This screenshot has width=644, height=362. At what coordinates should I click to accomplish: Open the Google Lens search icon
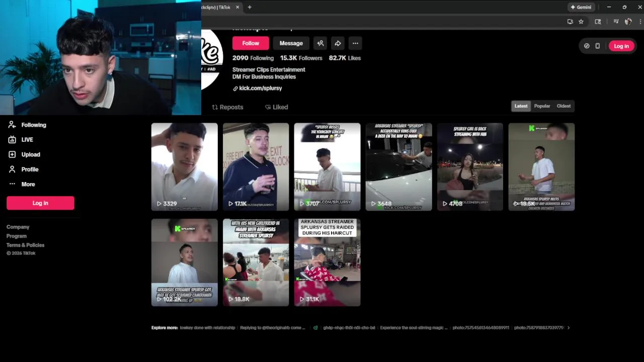tap(598, 22)
